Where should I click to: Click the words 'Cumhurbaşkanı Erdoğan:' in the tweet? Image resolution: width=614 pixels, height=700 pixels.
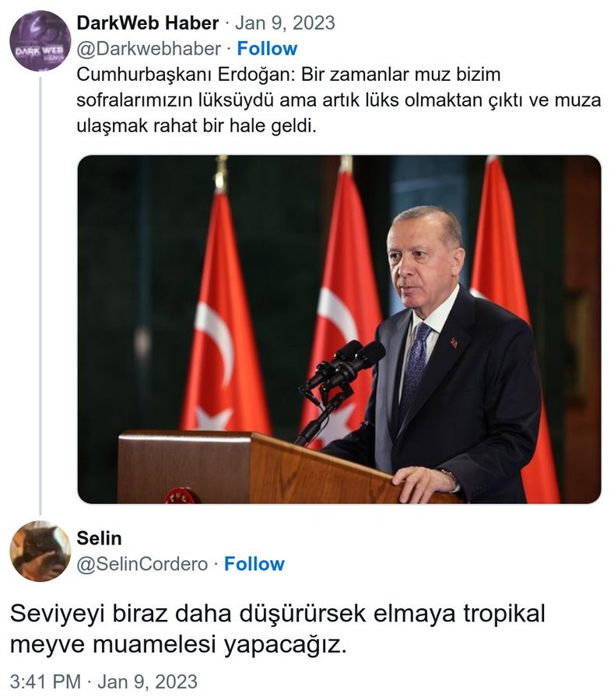point(186,75)
